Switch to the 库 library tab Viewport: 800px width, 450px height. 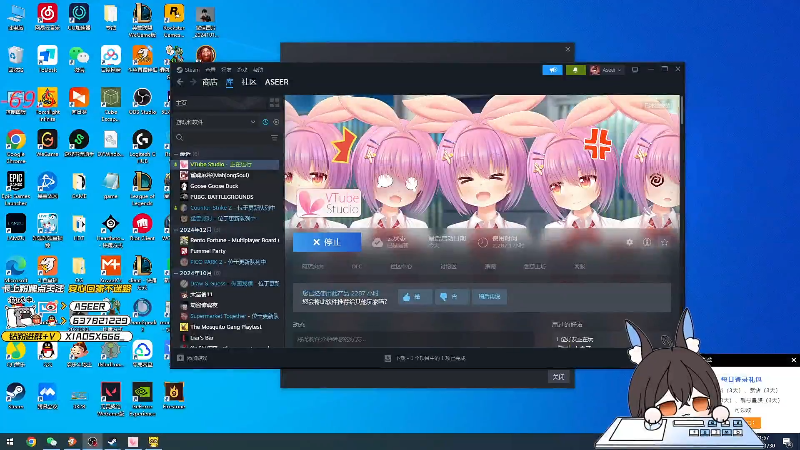tap(230, 82)
